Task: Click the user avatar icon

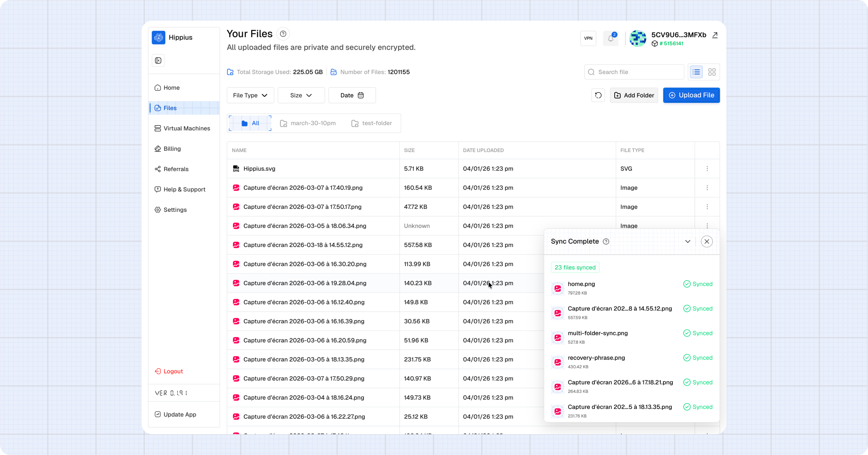Action: tap(638, 38)
